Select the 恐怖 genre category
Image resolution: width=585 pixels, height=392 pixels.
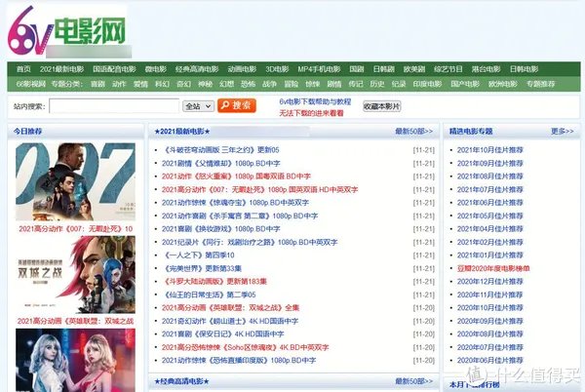[x=248, y=84]
